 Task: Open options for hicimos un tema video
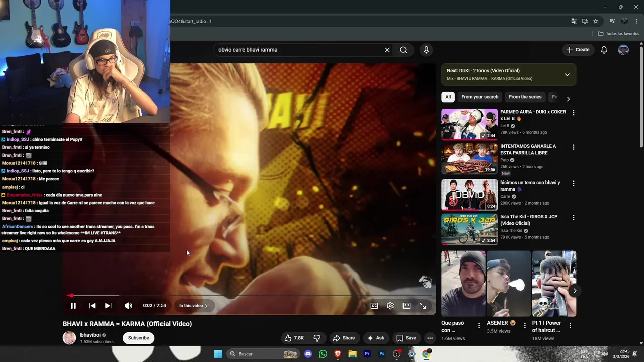[x=573, y=184]
